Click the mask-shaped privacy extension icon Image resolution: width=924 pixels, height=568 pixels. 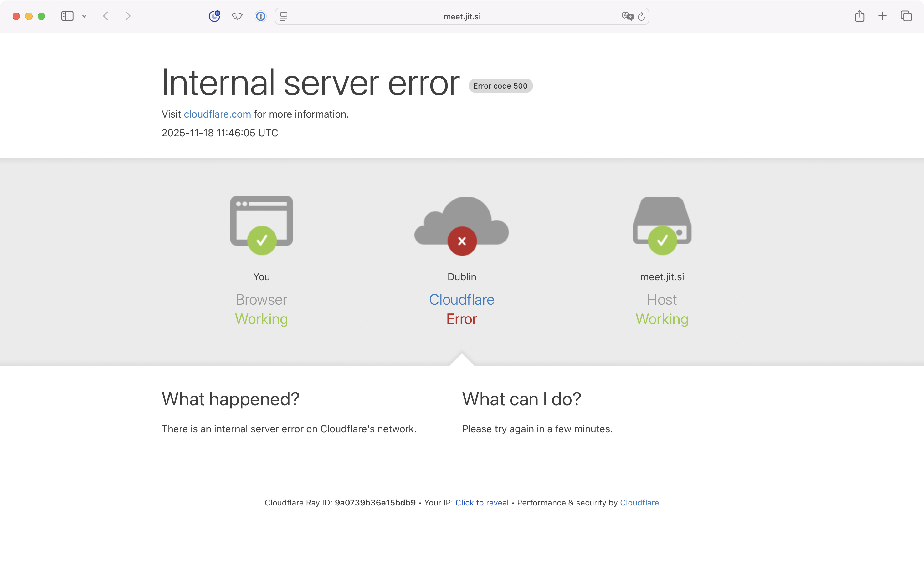[x=237, y=16]
